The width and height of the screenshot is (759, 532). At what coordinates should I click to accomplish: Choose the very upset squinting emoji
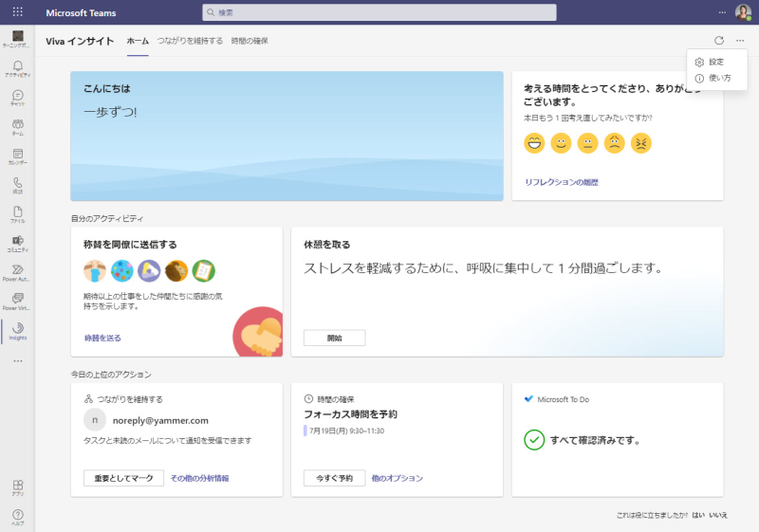click(x=641, y=143)
